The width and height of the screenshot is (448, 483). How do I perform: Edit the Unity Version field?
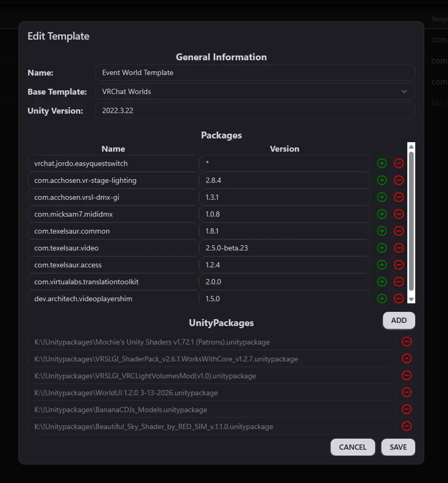point(255,110)
